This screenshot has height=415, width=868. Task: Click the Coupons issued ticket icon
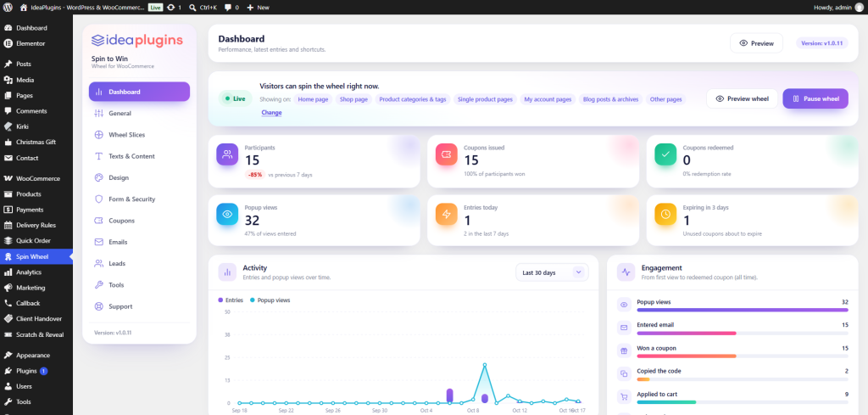[446, 154]
